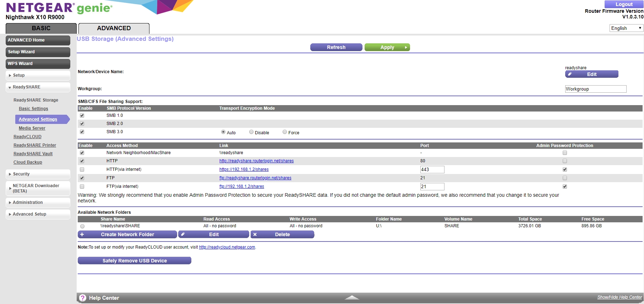Viewport: 644px width, 304px height.
Task: Toggle admin password protection for FTP(via internet)
Action: [x=565, y=186]
